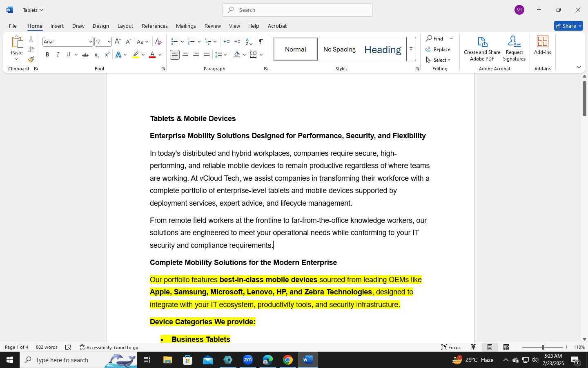Click Align Right icon
Viewport: 588px width, 368px height.
[x=196, y=55]
